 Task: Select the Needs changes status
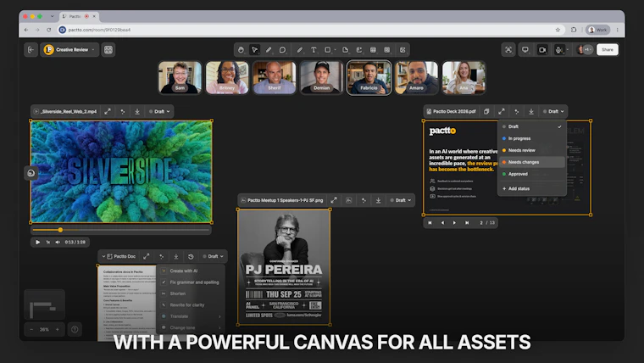[532, 162]
